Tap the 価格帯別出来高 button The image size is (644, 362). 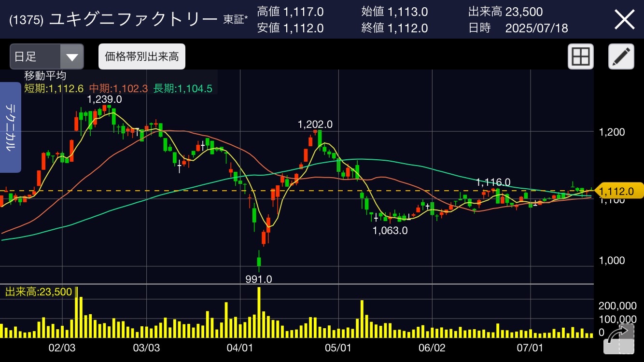pyautogui.click(x=142, y=57)
